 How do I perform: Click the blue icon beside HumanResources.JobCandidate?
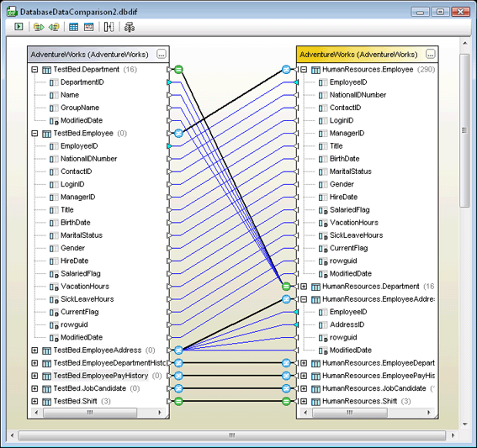(x=286, y=388)
